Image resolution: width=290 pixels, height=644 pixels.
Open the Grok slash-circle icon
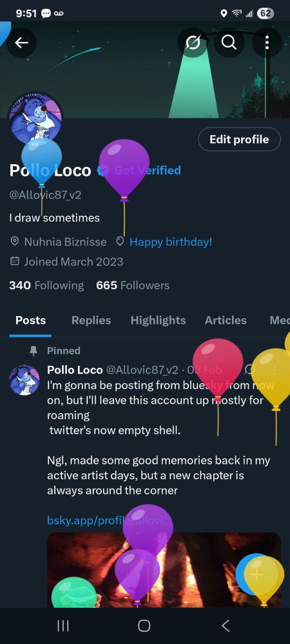coord(192,42)
